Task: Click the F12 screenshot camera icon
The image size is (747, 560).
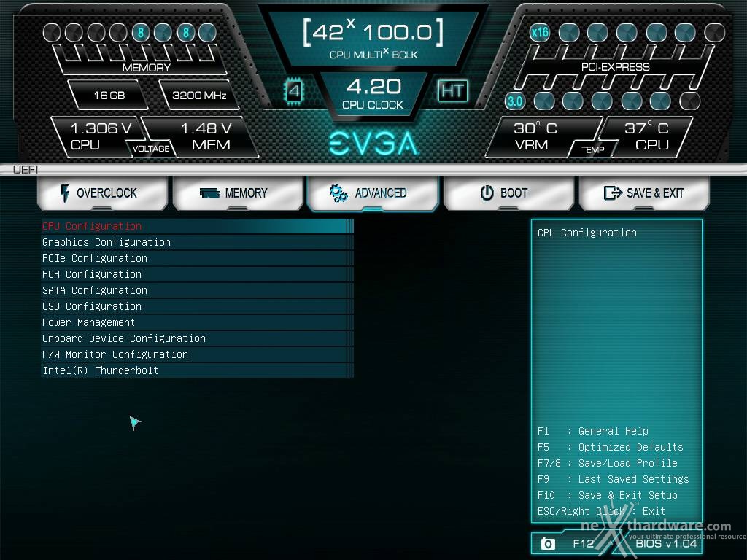Action: pyautogui.click(x=548, y=543)
